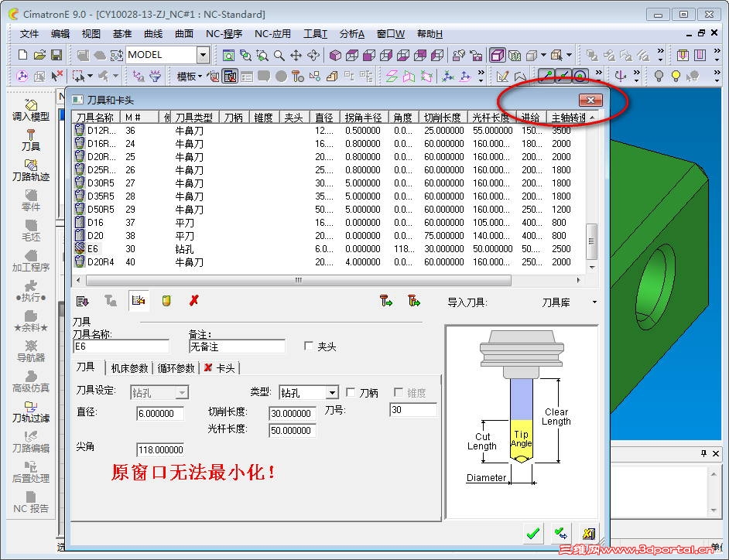The width and height of the screenshot is (729, 560).
Task: Click the 备注 field 无备注
Action: [237, 347]
